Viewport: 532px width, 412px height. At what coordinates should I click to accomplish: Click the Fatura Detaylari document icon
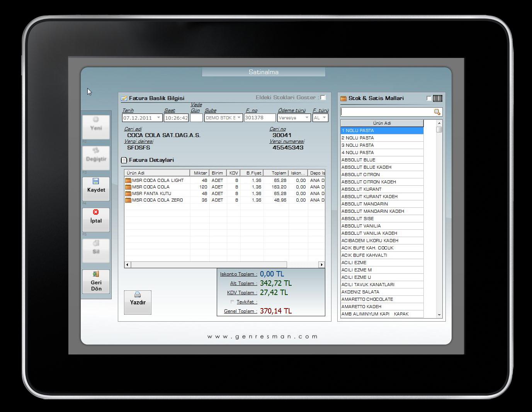(x=124, y=160)
